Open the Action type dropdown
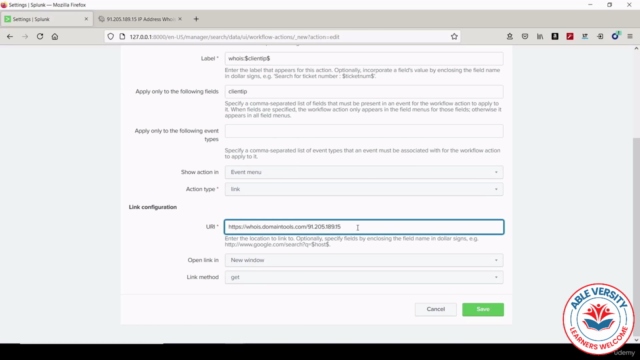The height and width of the screenshot is (360, 640). pyautogui.click(x=364, y=189)
